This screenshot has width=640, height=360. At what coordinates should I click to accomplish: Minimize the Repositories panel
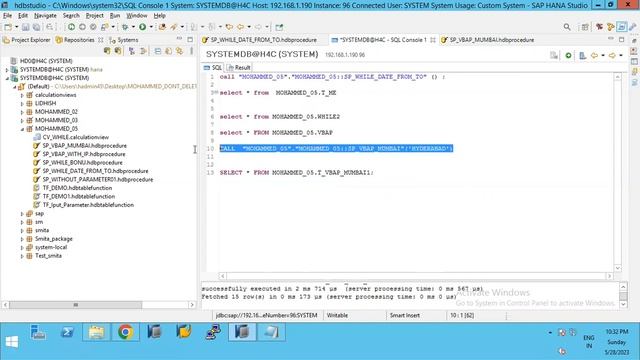click(179, 39)
